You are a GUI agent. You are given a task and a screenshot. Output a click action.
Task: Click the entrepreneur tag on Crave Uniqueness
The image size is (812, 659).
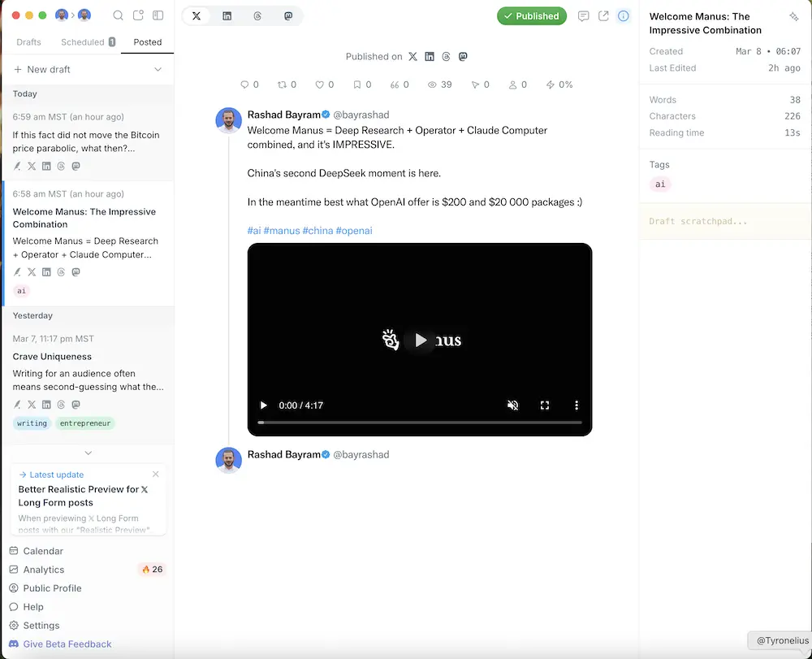coord(85,423)
